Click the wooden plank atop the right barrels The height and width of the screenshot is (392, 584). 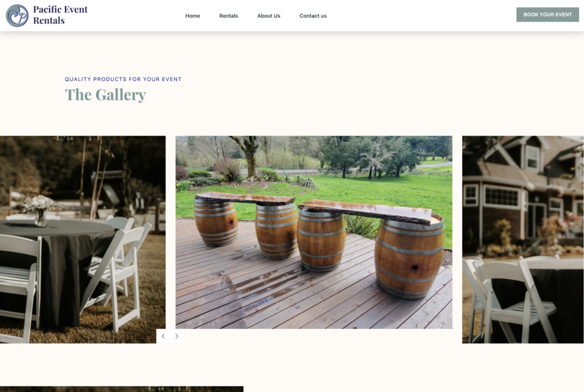tap(364, 211)
